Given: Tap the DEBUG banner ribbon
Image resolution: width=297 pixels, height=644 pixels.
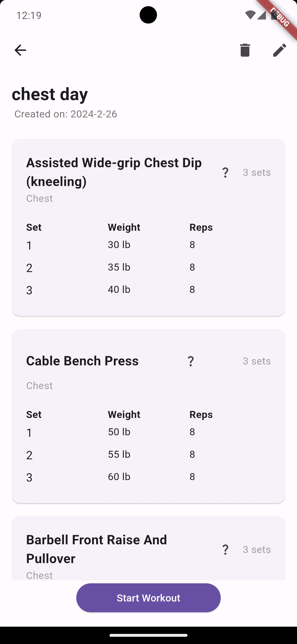Looking at the screenshot, I should (x=280, y=17).
